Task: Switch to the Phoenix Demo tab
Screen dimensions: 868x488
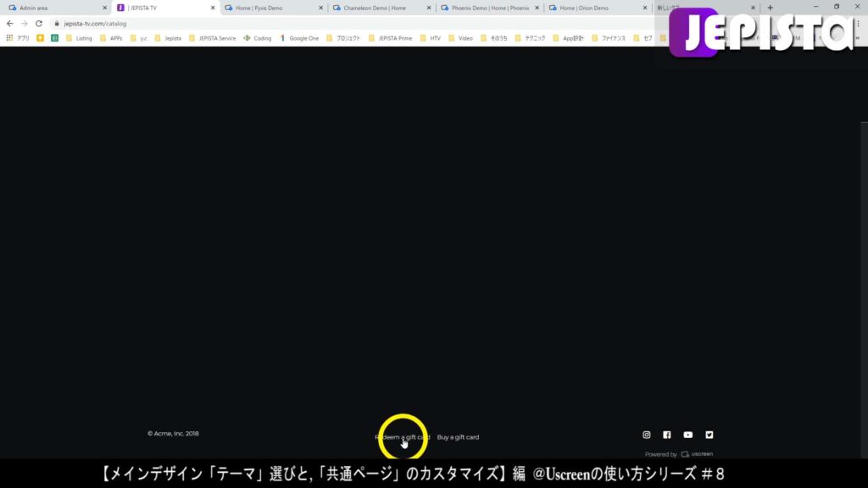Action: pyautogui.click(x=487, y=8)
